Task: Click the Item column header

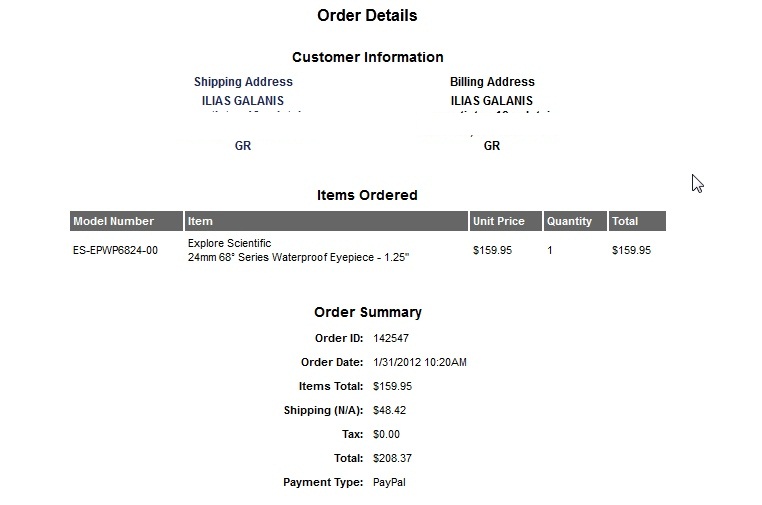Action: (326, 221)
